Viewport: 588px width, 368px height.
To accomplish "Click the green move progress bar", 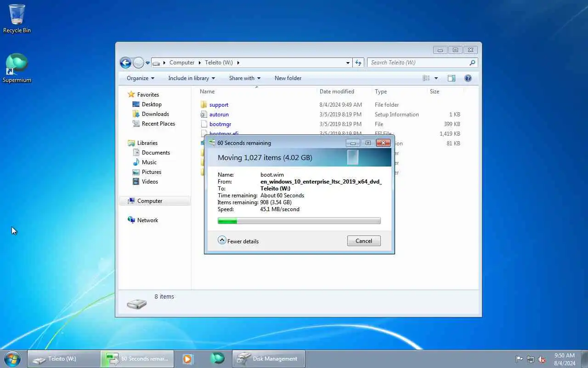I will pos(299,221).
